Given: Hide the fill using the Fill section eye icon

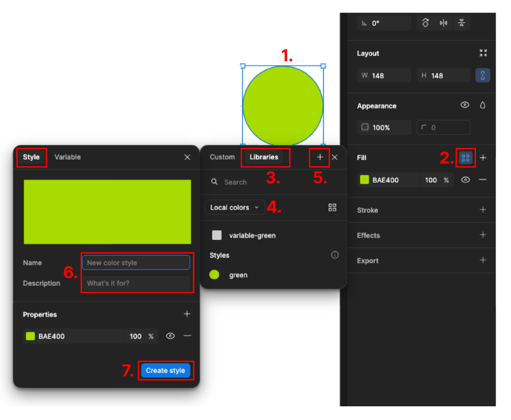Looking at the screenshot, I should pos(465,180).
